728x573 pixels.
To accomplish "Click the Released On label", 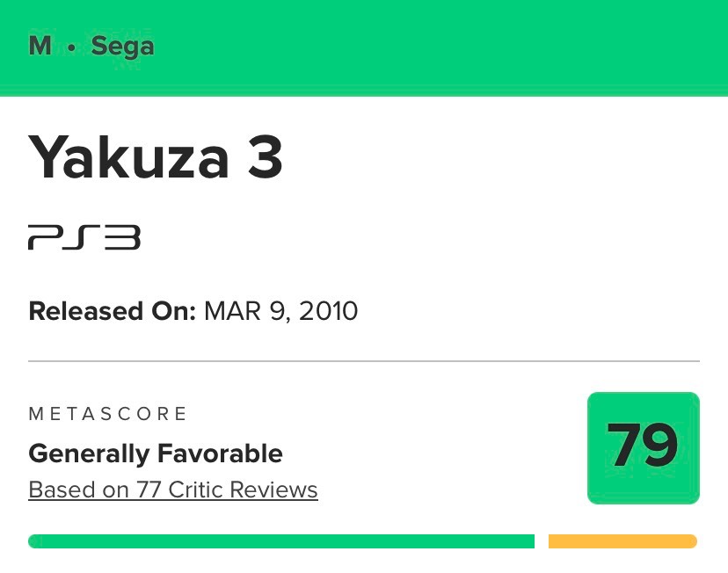I will coord(112,311).
